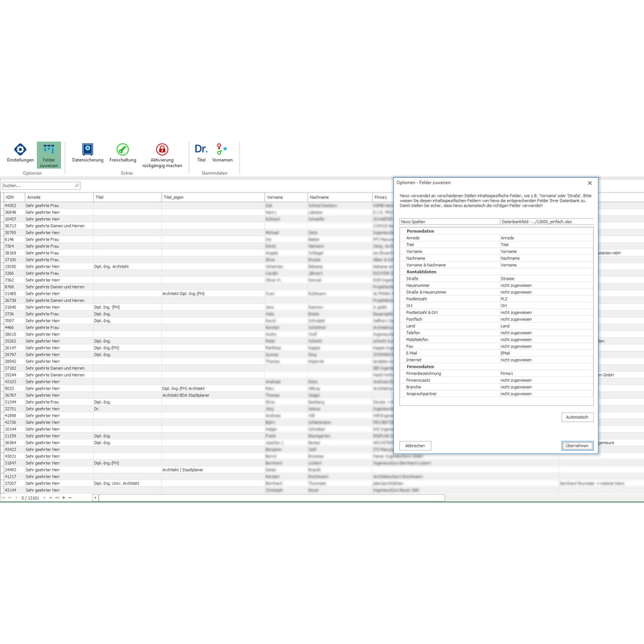Click Übernehmen to apply field mapping
The height and width of the screenshot is (644, 644).
(577, 445)
